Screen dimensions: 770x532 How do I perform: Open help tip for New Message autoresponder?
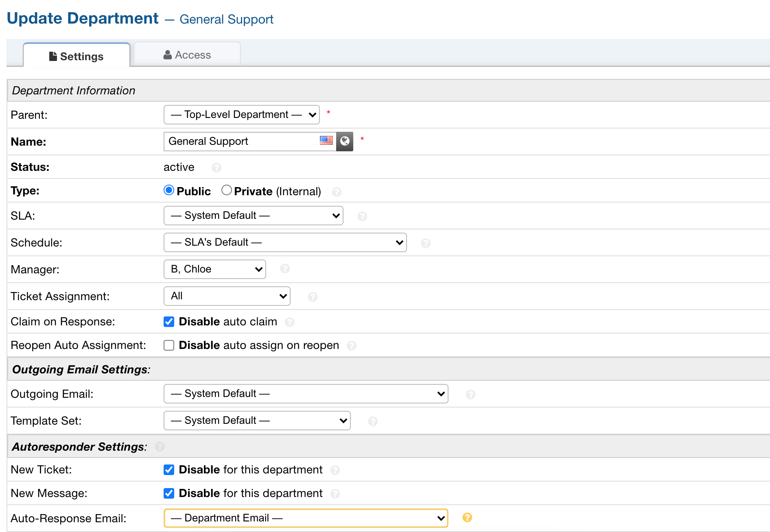point(335,494)
